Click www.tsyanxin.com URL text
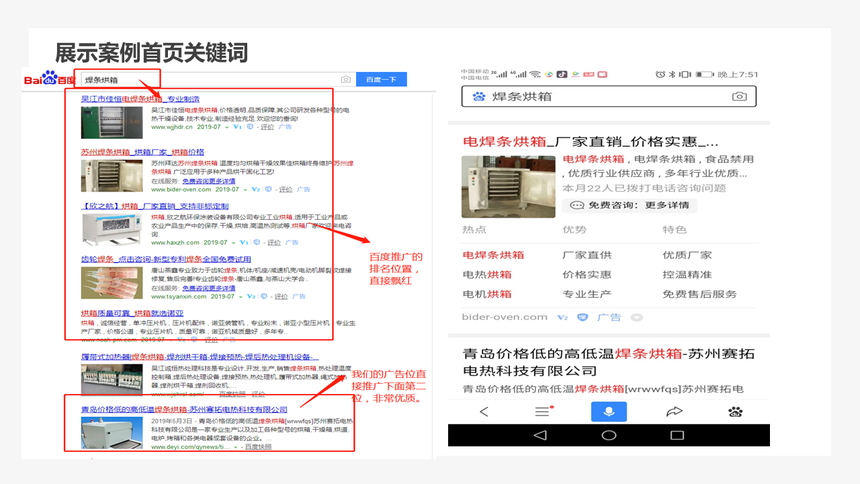Screen dimensions: 860x484 (179, 296)
